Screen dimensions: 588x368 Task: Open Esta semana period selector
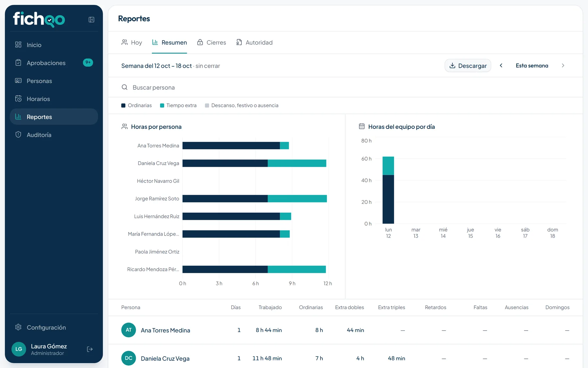[532, 65]
